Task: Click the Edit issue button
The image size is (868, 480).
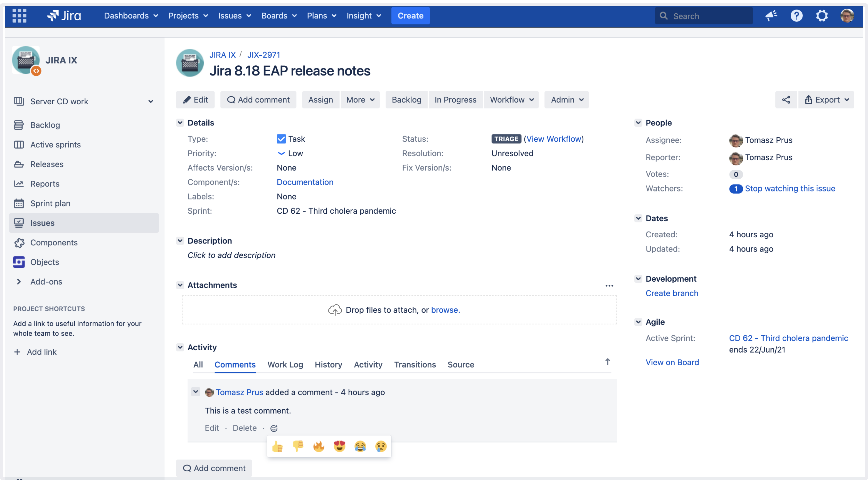Action: click(195, 99)
